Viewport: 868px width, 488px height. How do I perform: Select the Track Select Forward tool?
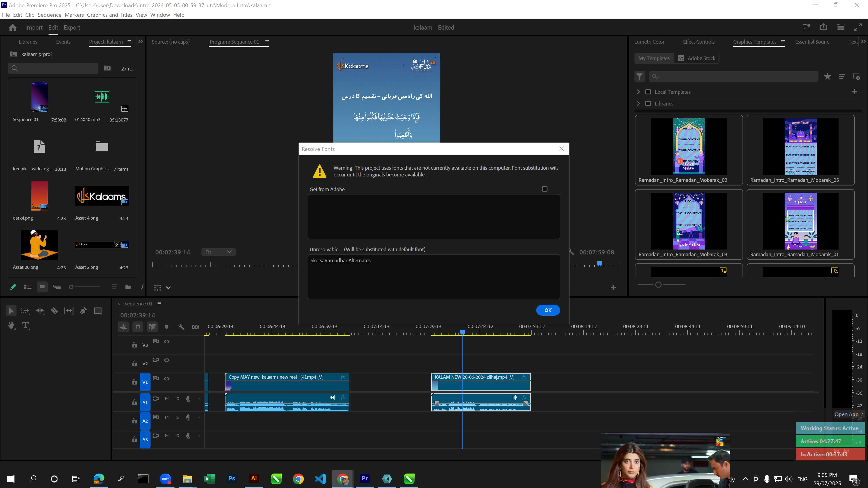click(x=25, y=310)
